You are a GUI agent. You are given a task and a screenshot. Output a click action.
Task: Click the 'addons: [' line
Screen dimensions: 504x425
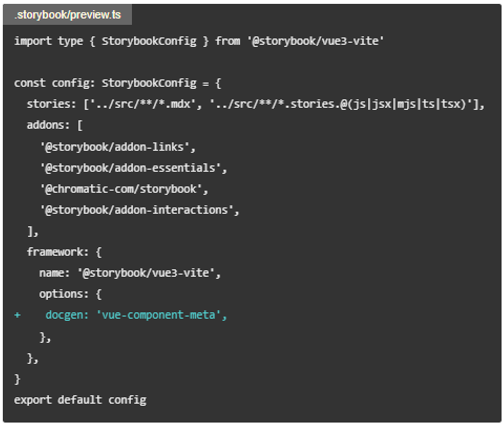click(55, 125)
